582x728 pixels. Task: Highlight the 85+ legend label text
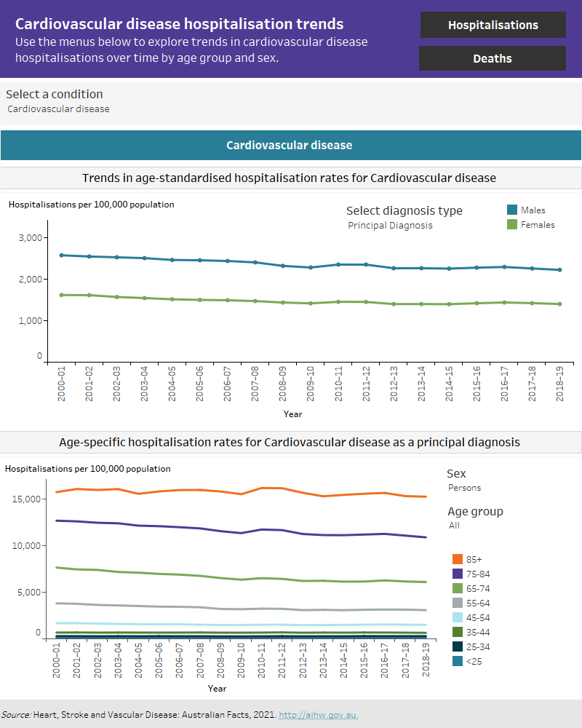pos(473,559)
